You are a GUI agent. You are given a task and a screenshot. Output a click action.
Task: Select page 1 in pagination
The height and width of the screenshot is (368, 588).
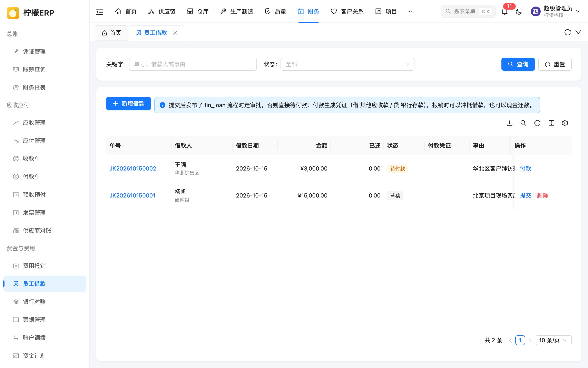pos(520,340)
